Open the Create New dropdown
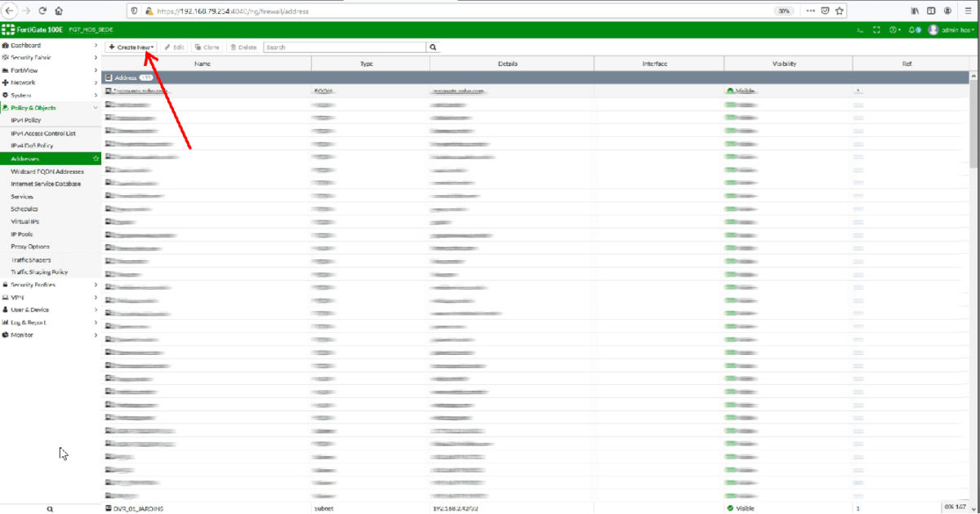 click(x=131, y=47)
